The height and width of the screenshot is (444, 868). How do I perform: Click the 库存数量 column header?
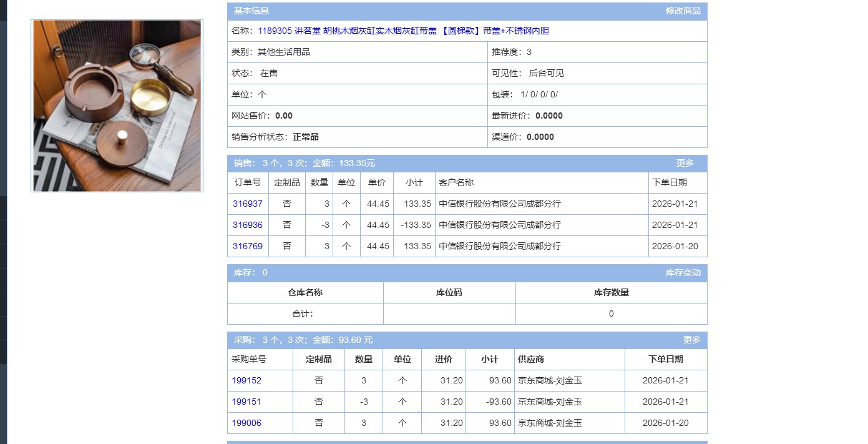click(x=611, y=292)
